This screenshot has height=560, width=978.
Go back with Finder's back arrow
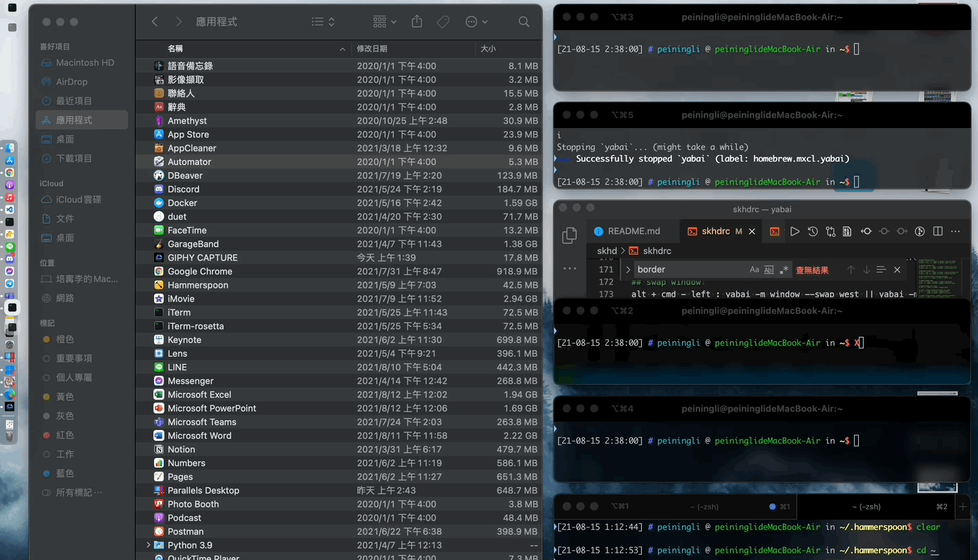point(155,22)
